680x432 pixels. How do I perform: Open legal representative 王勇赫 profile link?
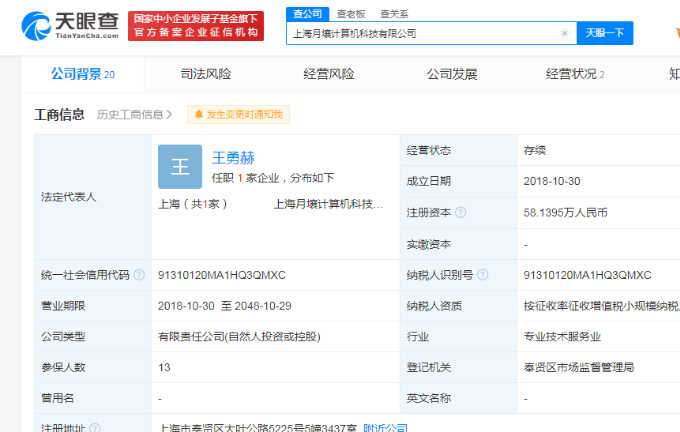(x=233, y=158)
